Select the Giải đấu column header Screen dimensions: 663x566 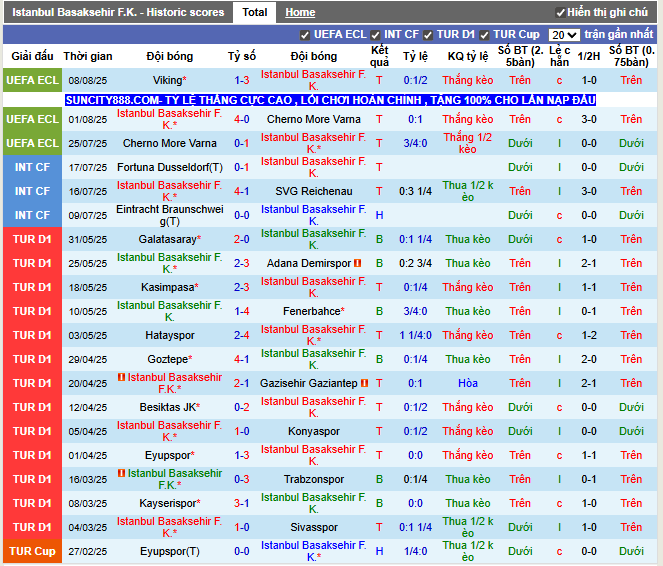pos(32,56)
